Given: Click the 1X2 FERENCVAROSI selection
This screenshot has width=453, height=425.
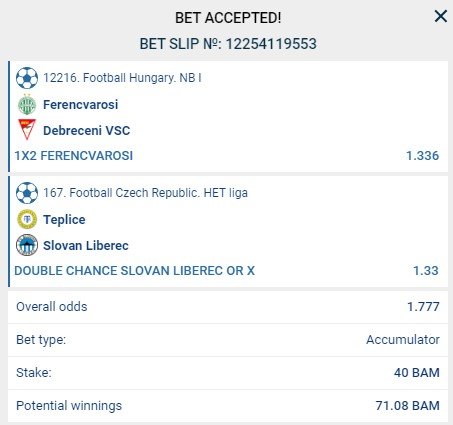Looking at the screenshot, I should [74, 156].
